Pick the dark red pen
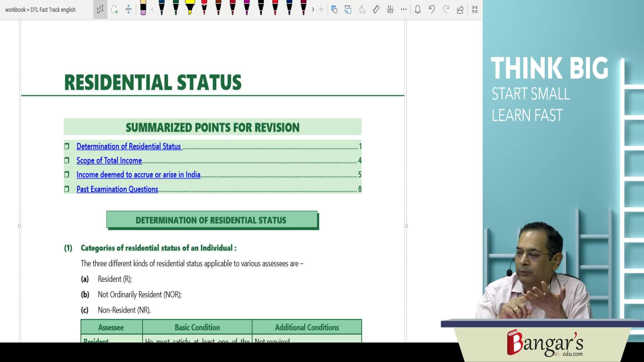 233,8
